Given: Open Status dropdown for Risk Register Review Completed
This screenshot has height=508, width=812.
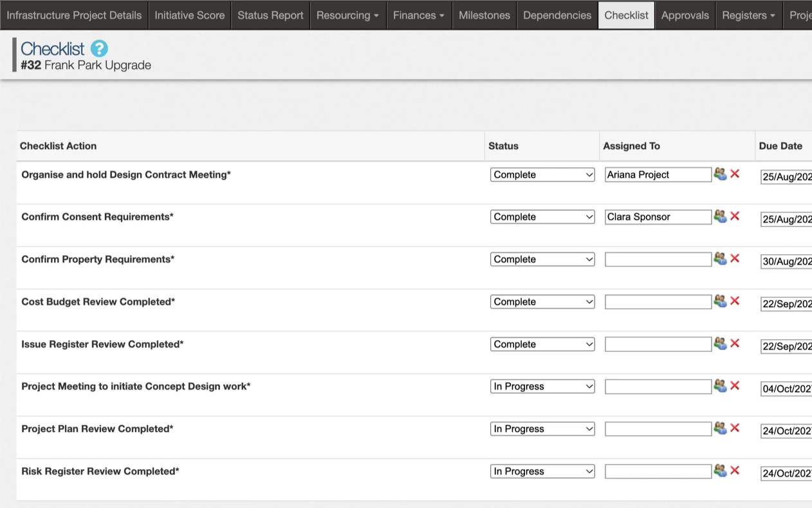Looking at the screenshot, I should pos(542,471).
